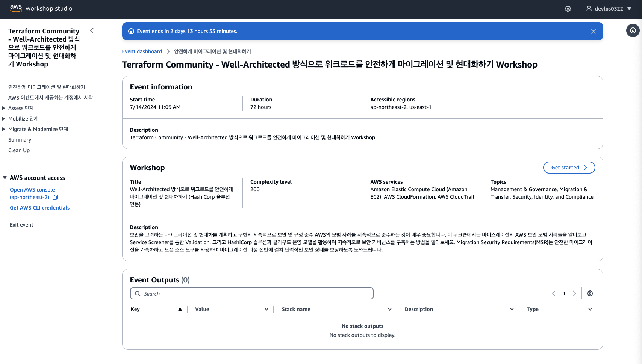The width and height of the screenshot is (642, 364).
Task: Open AWS console link for ap-northeast-2
Action: 32,193
